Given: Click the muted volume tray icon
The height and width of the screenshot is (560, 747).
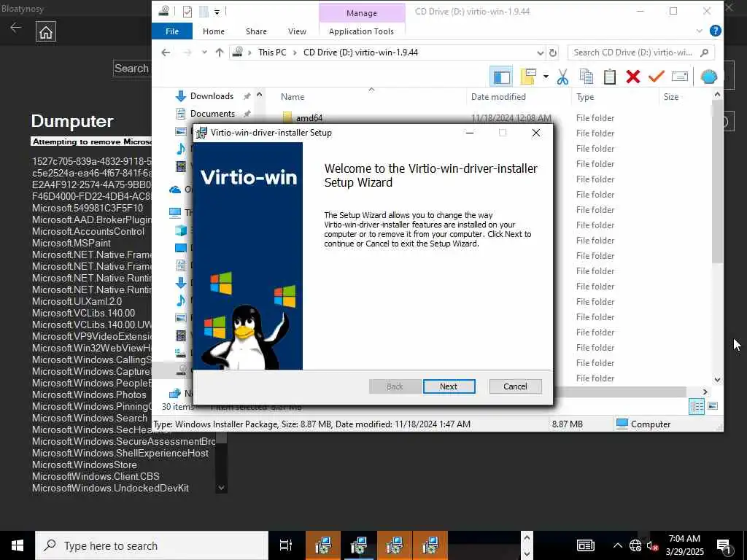Looking at the screenshot, I should click(x=652, y=545).
